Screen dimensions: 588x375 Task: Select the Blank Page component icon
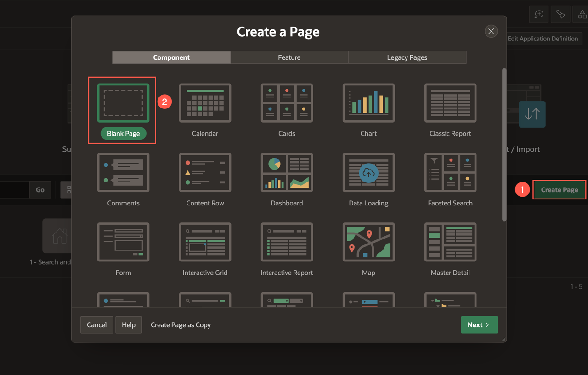[123, 103]
